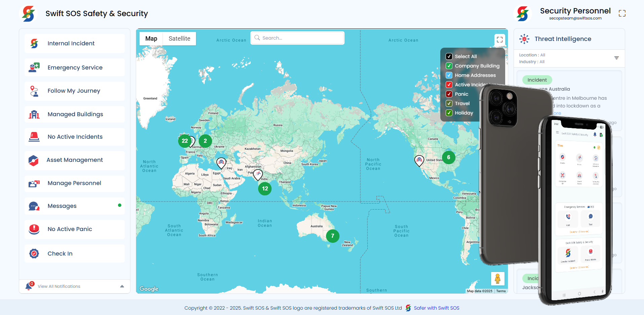
Task: Click the Security Personnel profile logo
Action: coord(523,14)
